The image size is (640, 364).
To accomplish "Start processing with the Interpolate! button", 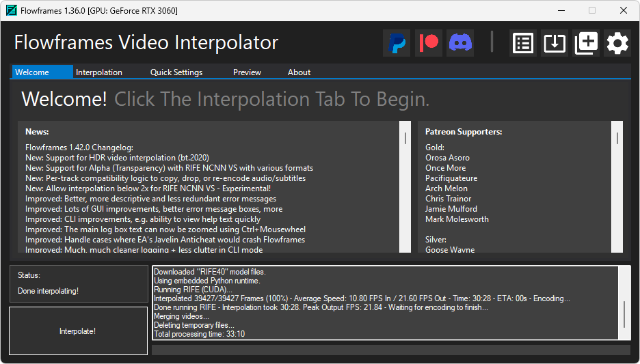I will (x=78, y=331).
